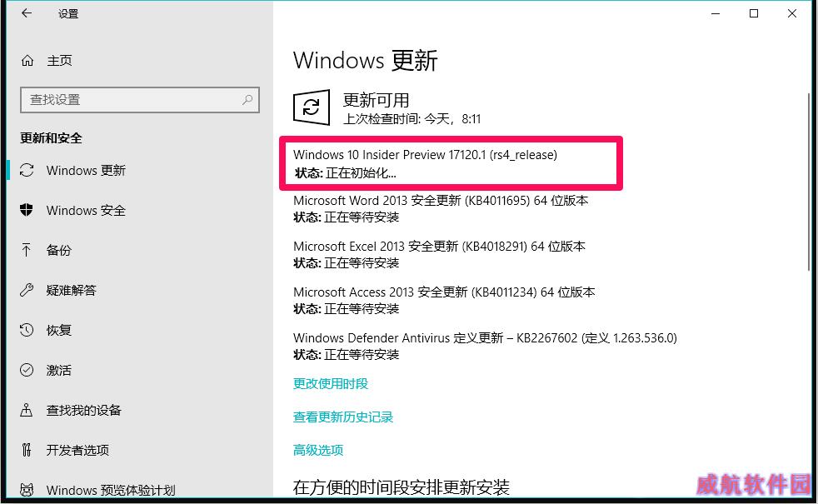Select the Windows 更新 sync icon
Screen dimensions: 818x504
pyautogui.click(x=27, y=171)
